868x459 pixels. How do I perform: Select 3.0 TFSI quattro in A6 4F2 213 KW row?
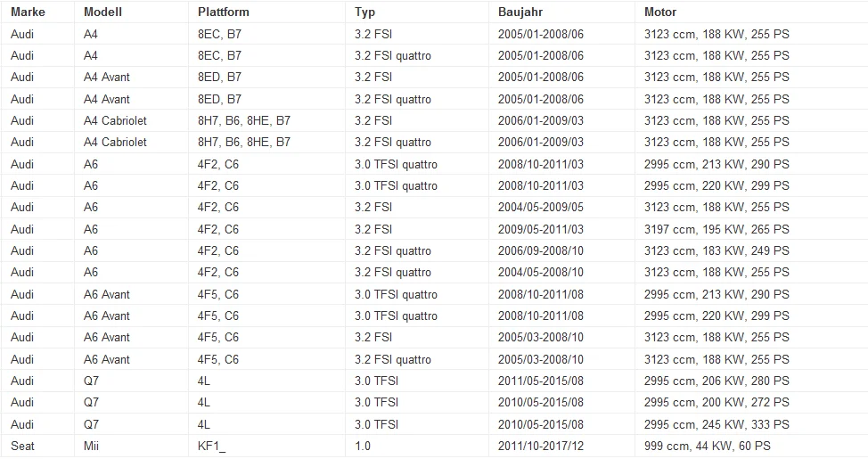pos(396,164)
